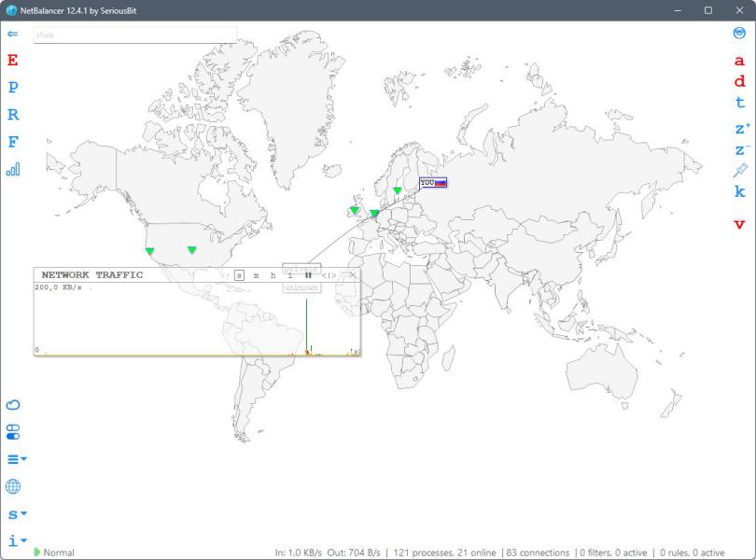Click 'In: 1.0 KB/s' in status bar

click(298, 553)
